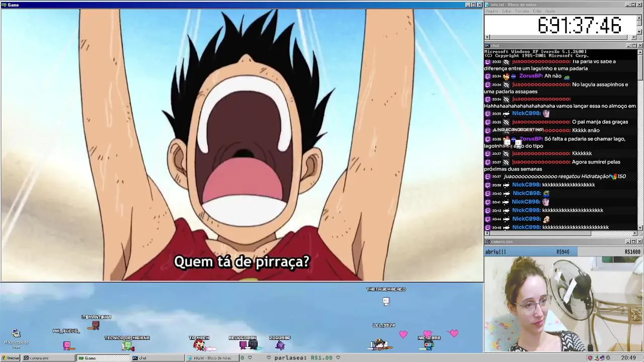
Task: Click the parlasea: R$1.00 ticker text
Action: 303,358
